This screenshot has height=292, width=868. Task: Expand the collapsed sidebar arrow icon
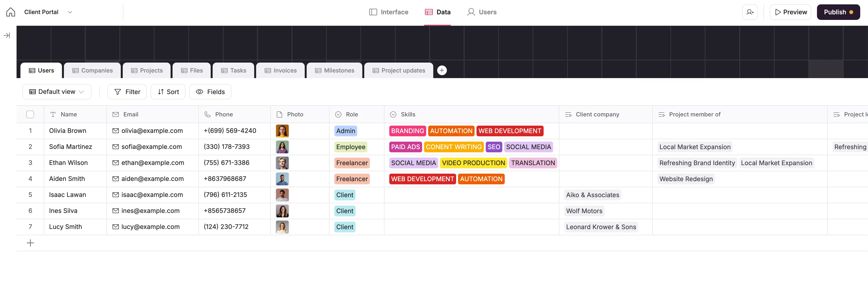click(7, 35)
